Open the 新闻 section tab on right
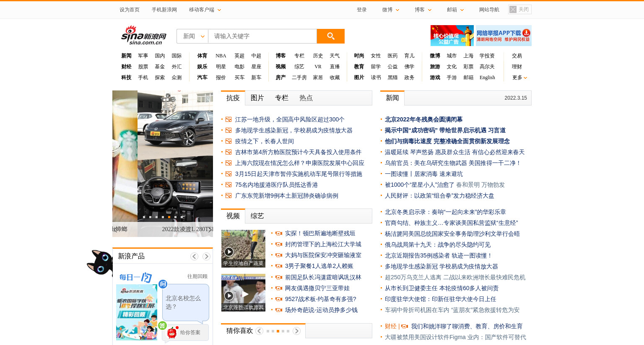 392,98
